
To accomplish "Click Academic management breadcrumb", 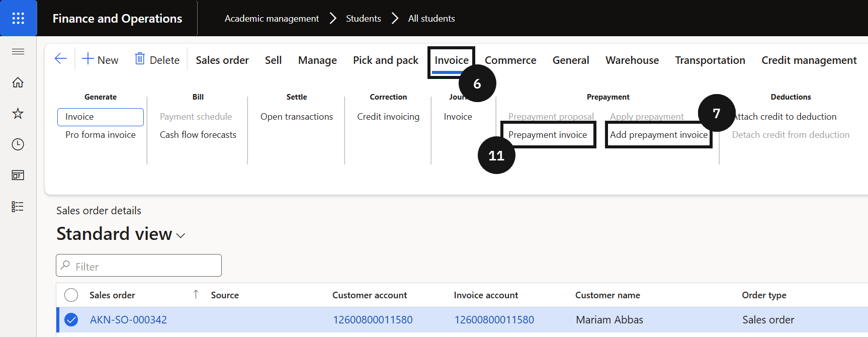I will [272, 19].
